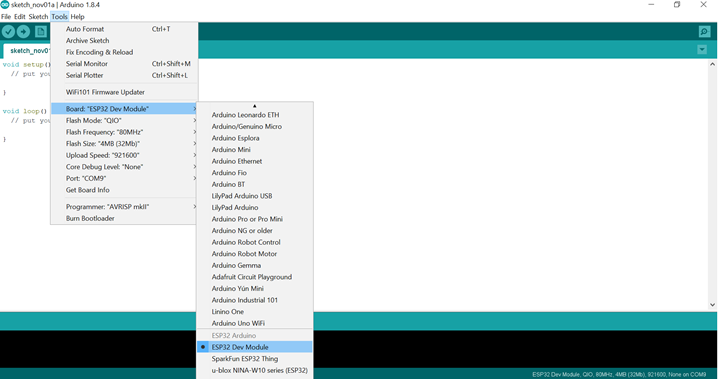Viewport: 718px width, 379px height.
Task: Click the Upload arrow toolbar icon
Action: click(x=23, y=32)
